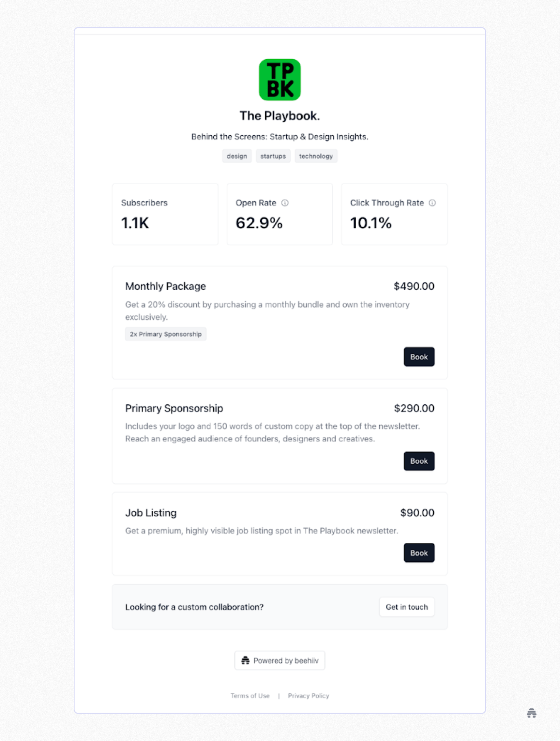
Task: Select the Open Rate stat card
Action: (x=280, y=214)
